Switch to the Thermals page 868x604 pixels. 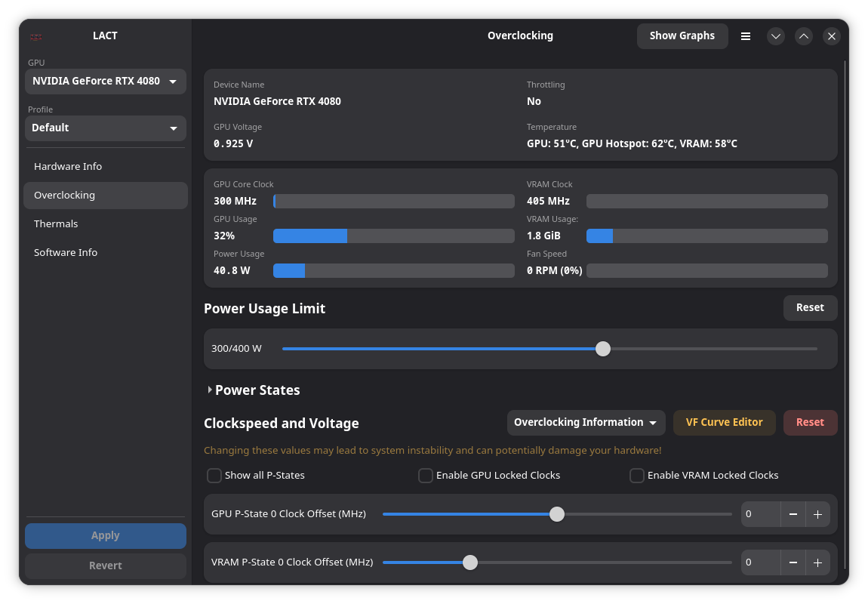(56, 223)
